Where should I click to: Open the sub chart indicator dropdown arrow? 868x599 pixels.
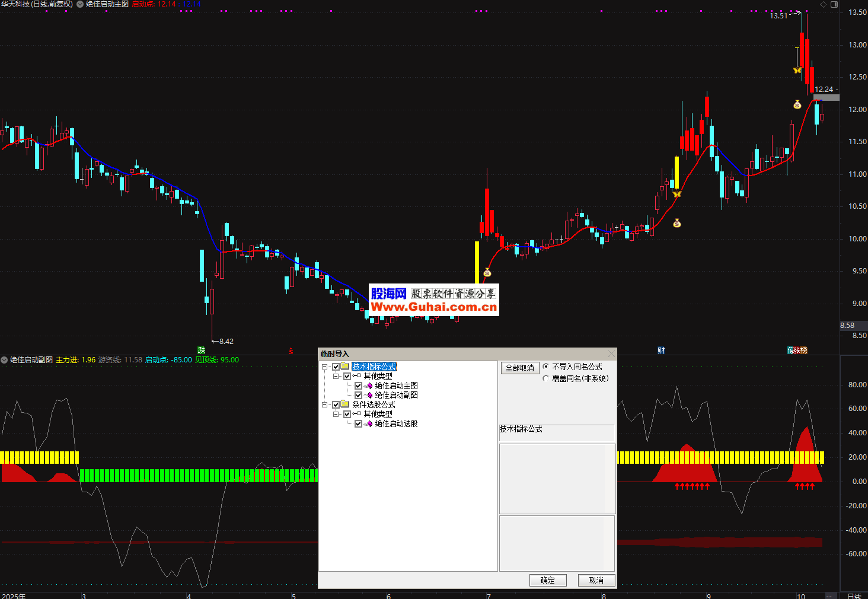4,360
